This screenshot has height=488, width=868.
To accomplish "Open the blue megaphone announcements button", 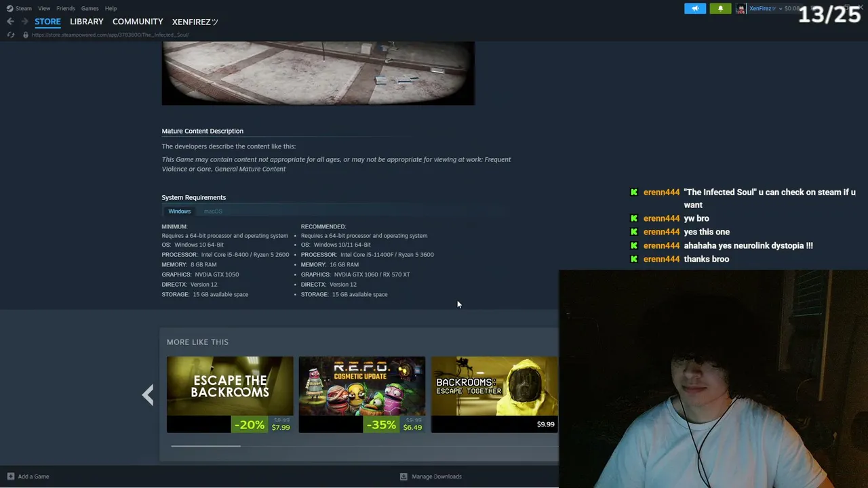I will pyautogui.click(x=695, y=8).
